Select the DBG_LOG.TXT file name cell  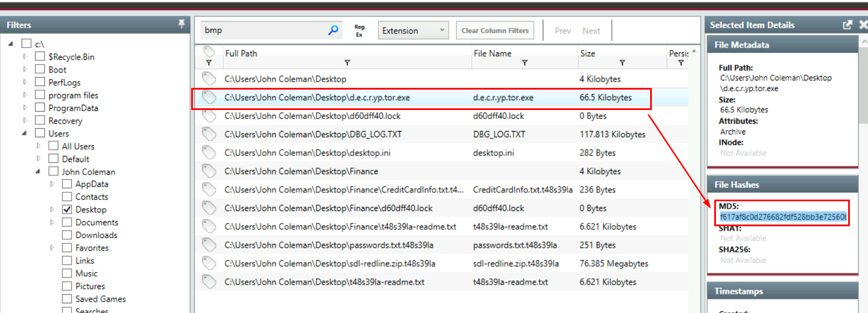click(x=499, y=134)
